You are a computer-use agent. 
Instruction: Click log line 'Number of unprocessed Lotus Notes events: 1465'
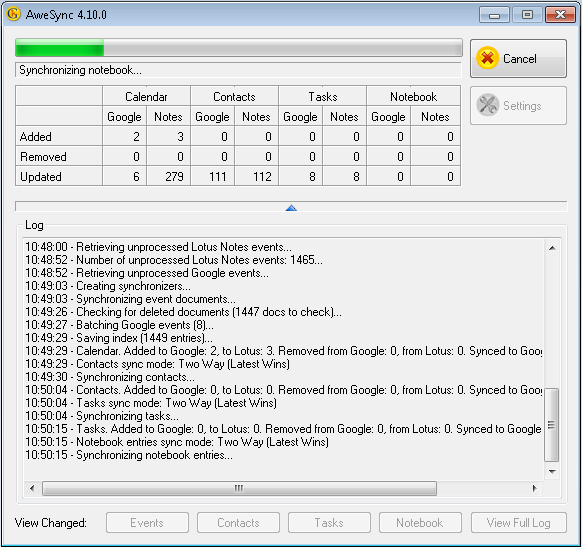(x=174, y=260)
